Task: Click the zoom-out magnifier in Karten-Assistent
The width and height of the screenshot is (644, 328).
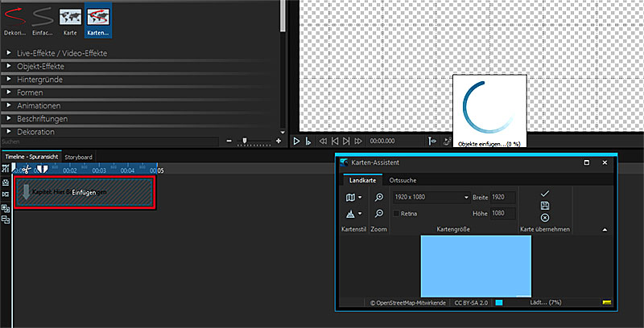Action: pos(379,213)
